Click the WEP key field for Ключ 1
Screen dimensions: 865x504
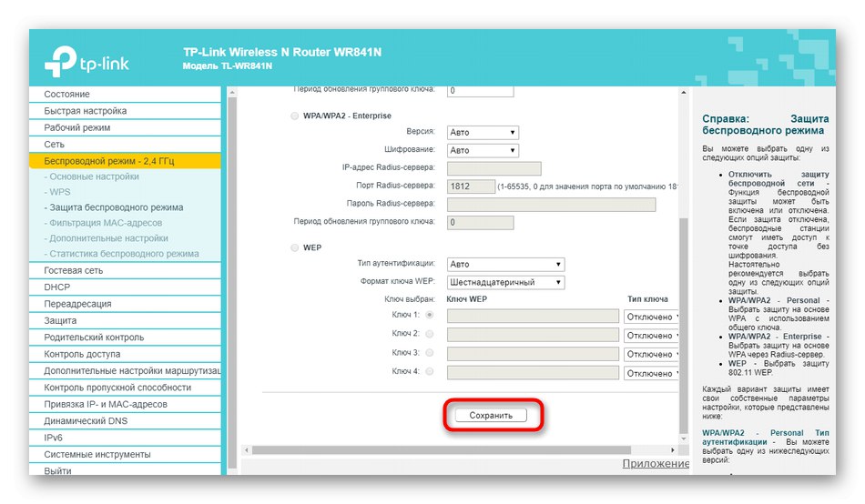[x=533, y=316]
